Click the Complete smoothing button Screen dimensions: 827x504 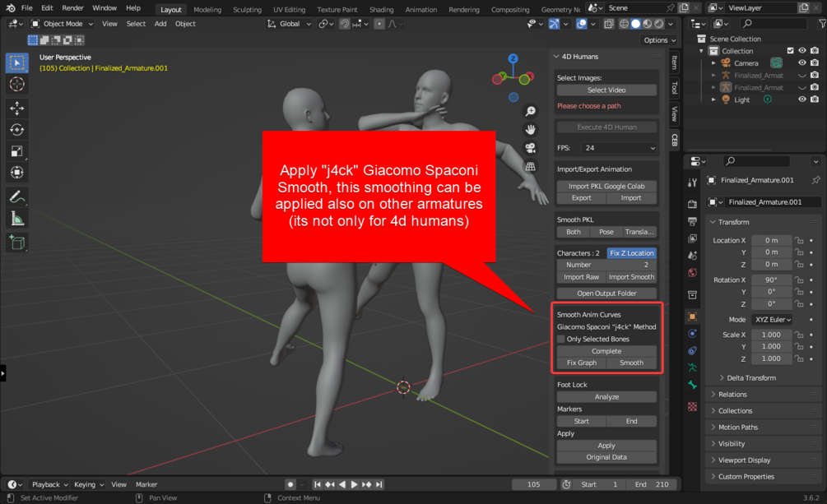click(606, 351)
